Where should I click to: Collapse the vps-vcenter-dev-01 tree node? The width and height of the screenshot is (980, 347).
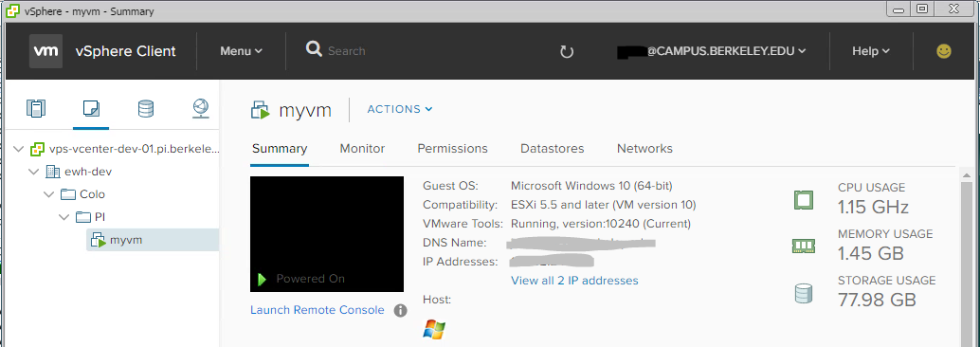[x=19, y=150]
